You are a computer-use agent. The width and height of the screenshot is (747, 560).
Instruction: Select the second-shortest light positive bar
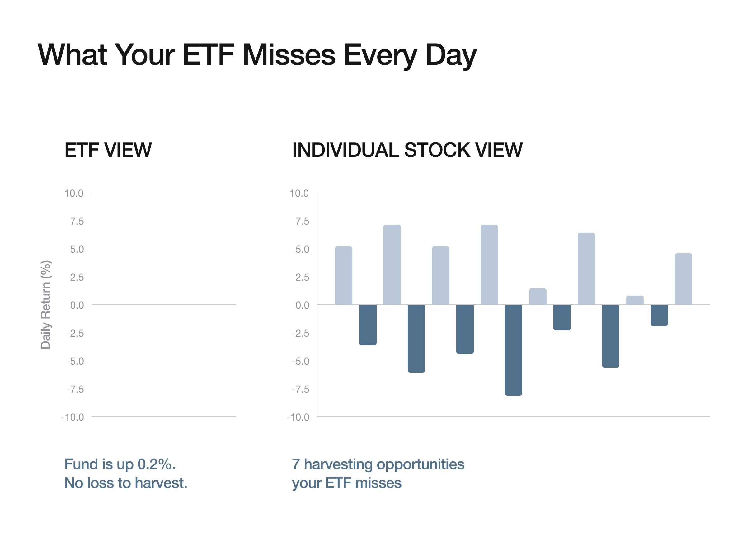point(538,296)
